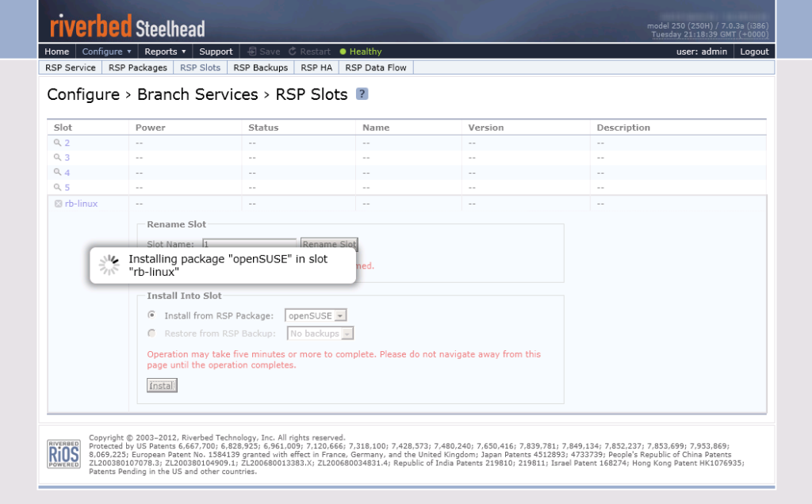This screenshot has height=504, width=812.
Task: Click the Restart arrow icon
Action: [293, 52]
